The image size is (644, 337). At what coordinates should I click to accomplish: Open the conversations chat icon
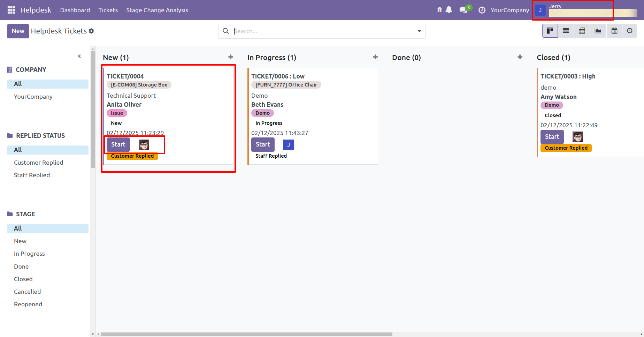click(463, 10)
